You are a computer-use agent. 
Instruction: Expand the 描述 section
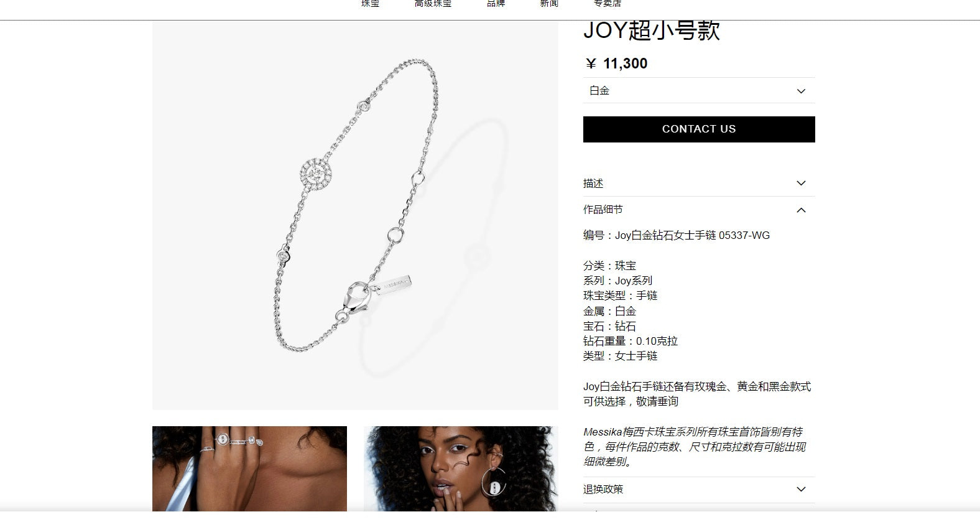(x=699, y=183)
